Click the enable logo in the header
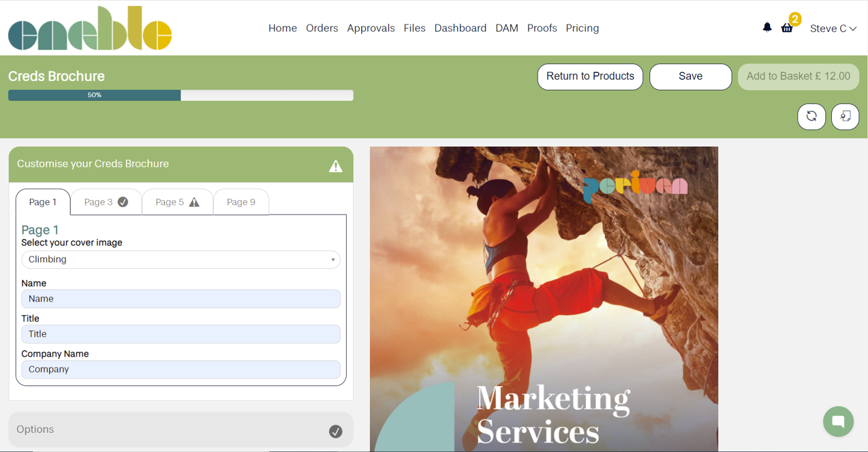This screenshot has width=868, height=452. [x=89, y=28]
